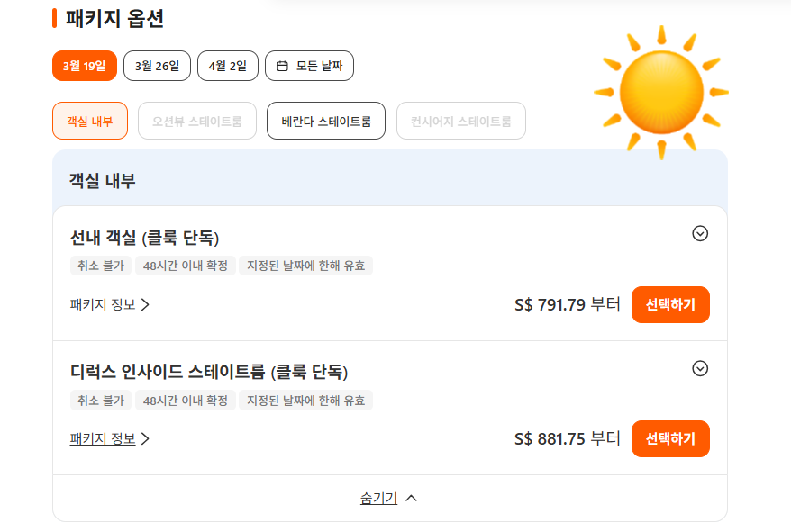Select the 4월 2일 date chip

(x=228, y=66)
